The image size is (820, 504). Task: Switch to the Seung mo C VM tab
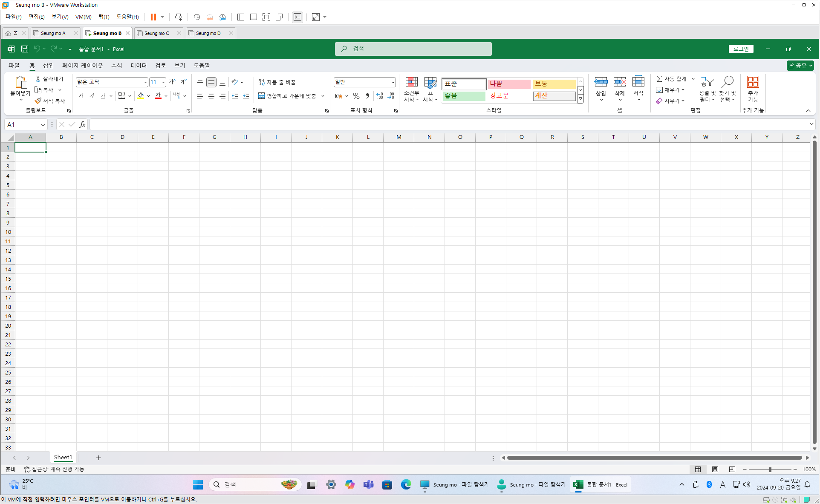point(156,33)
